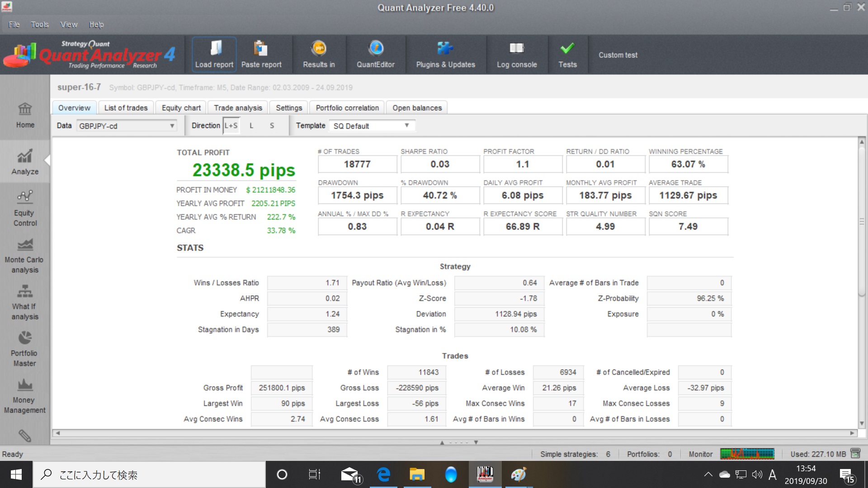Click the Custom test button
Viewport: 868px width, 488px height.
(x=618, y=55)
